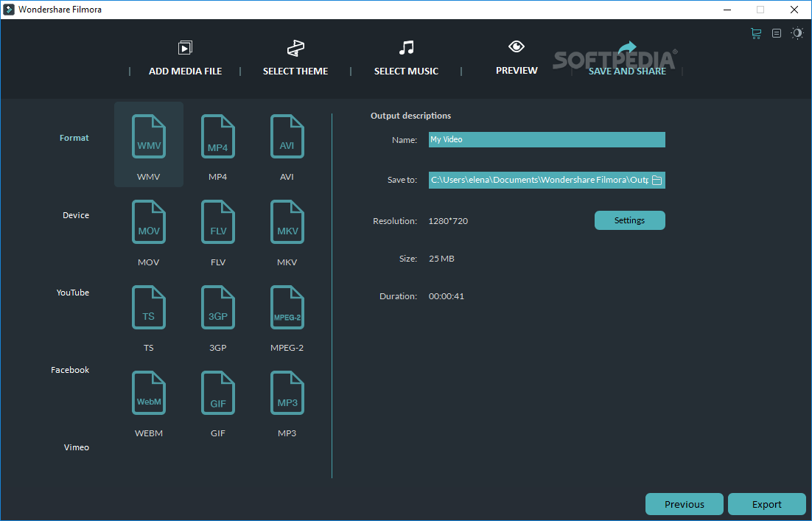The width and height of the screenshot is (812, 521).
Task: Go to SELECT THEME step
Action: 295,71
